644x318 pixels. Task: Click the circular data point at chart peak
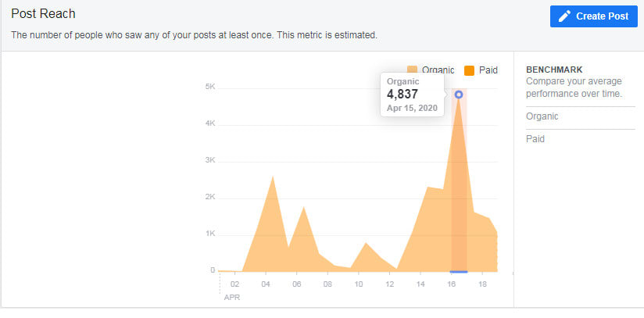(x=459, y=95)
